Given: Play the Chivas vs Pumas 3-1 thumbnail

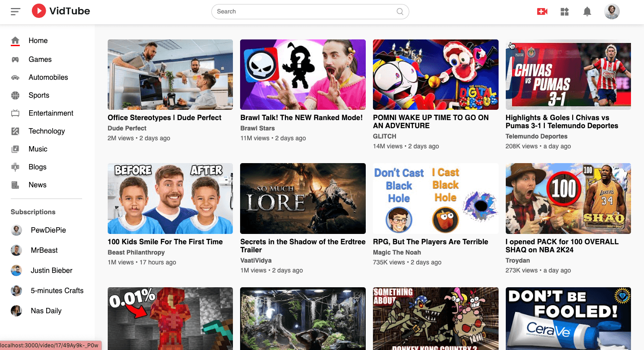Looking at the screenshot, I should [x=568, y=74].
